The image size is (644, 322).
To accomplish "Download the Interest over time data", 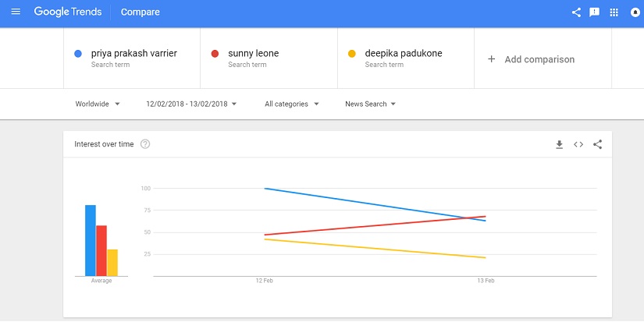I will click(x=559, y=144).
